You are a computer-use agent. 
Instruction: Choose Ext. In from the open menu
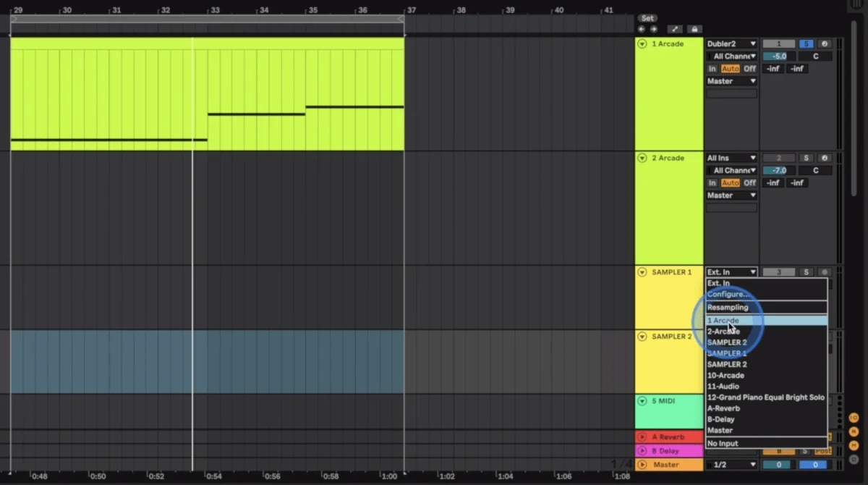click(766, 284)
